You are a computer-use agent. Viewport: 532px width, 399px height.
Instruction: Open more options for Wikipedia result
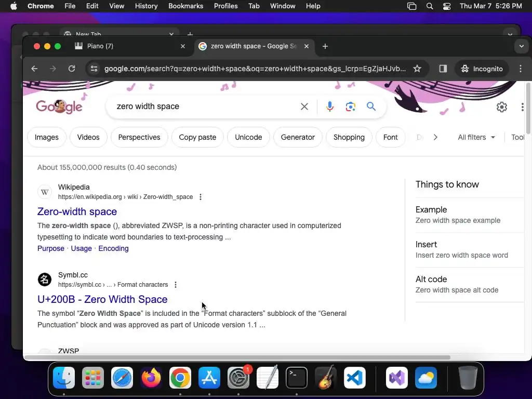pyautogui.click(x=201, y=197)
